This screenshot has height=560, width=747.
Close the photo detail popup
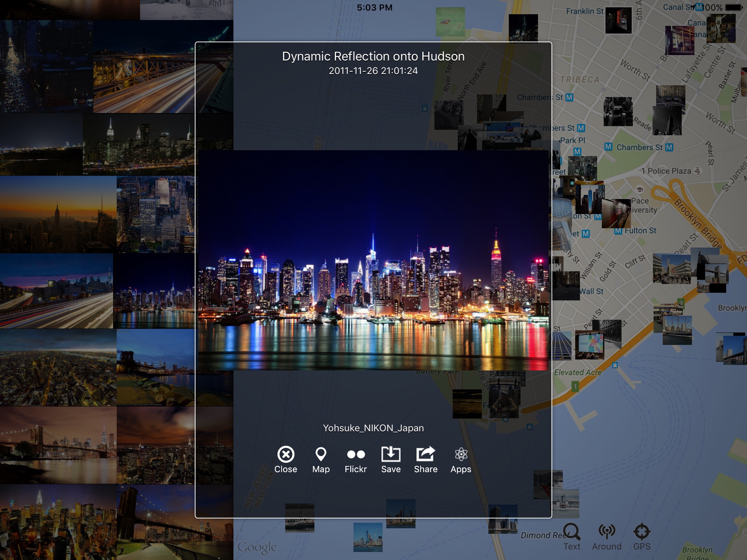click(x=286, y=459)
